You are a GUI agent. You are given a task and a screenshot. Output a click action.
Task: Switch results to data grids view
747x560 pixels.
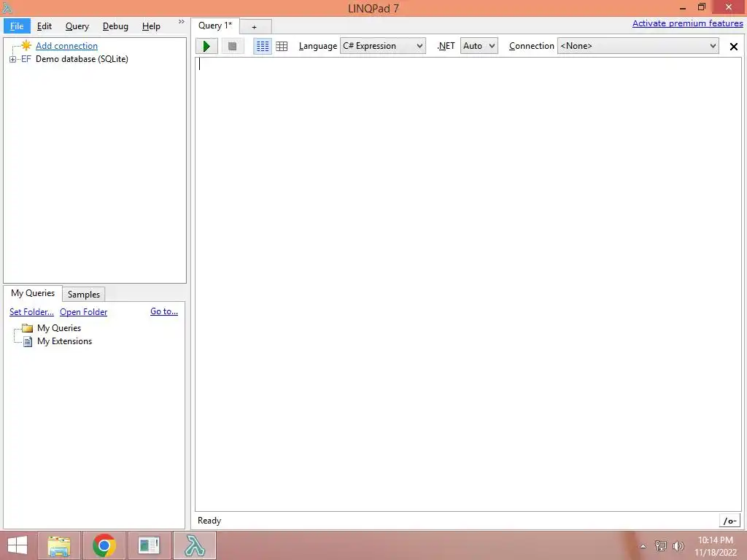[282, 46]
